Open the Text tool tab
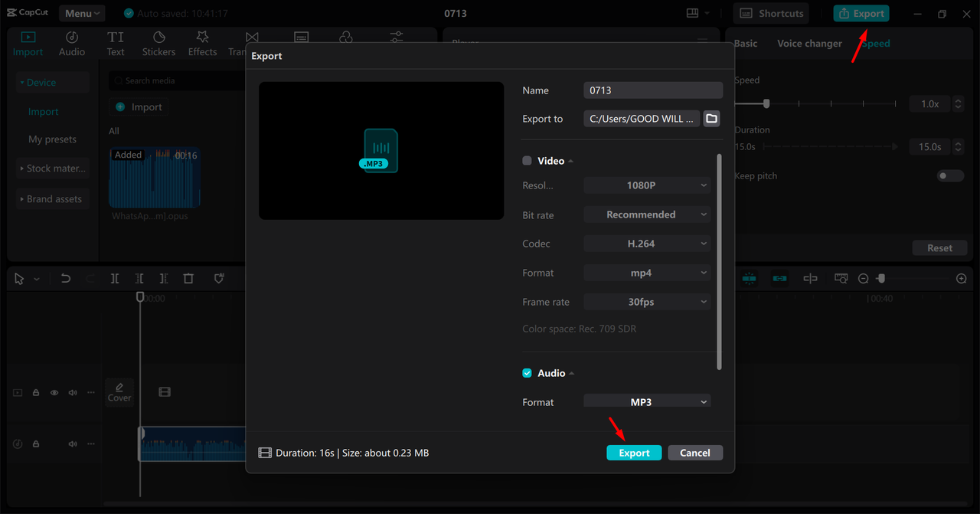 click(x=116, y=44)
